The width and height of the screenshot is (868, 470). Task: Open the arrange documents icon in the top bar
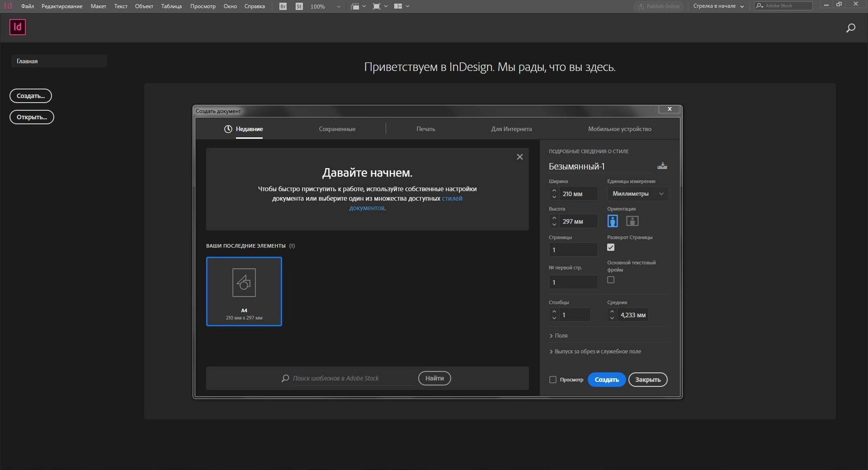point(401,6)
